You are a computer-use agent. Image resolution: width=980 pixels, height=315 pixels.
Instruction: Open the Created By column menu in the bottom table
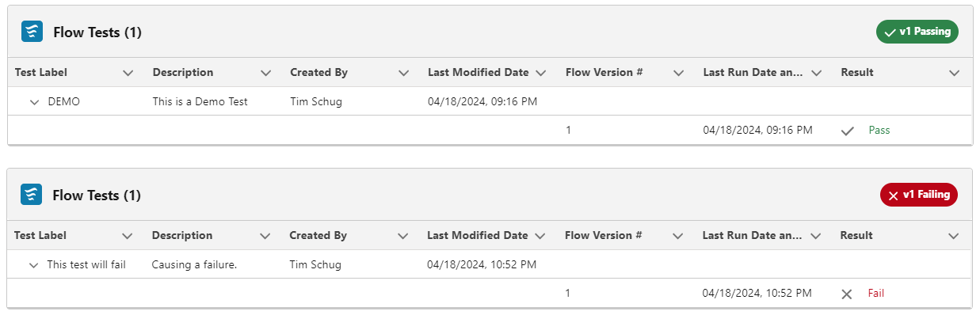pyautogui.click(x=403, y=236)
